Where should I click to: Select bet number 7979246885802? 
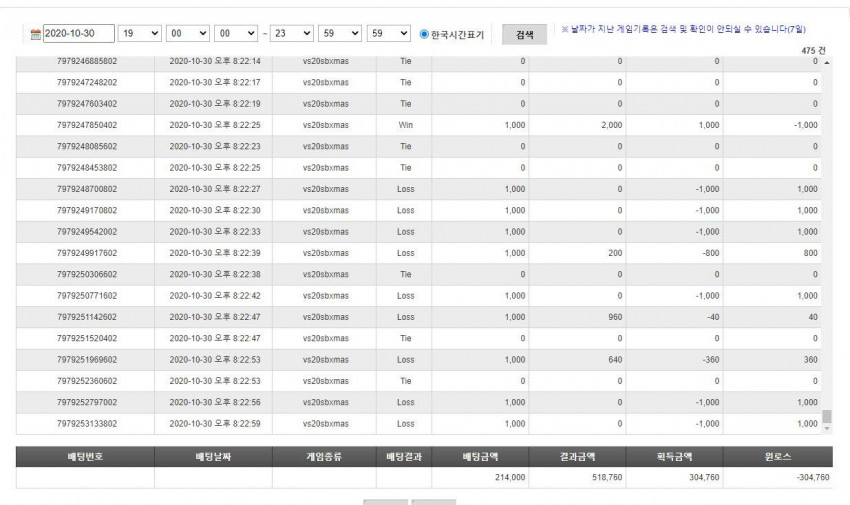[x=87, y=61]
